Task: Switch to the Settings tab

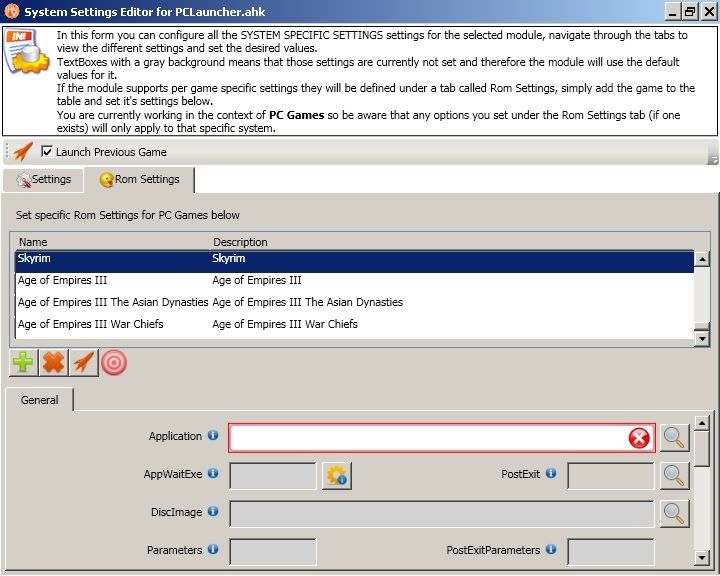Action: click(44, 179)
